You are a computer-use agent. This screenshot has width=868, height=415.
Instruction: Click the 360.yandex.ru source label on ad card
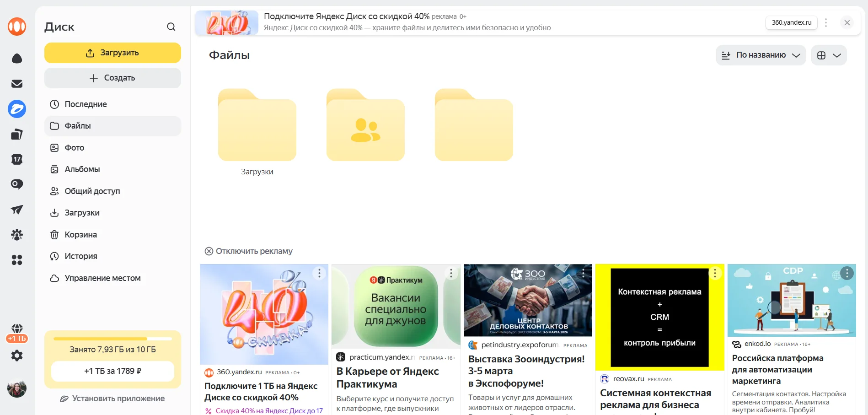(239, 372)
